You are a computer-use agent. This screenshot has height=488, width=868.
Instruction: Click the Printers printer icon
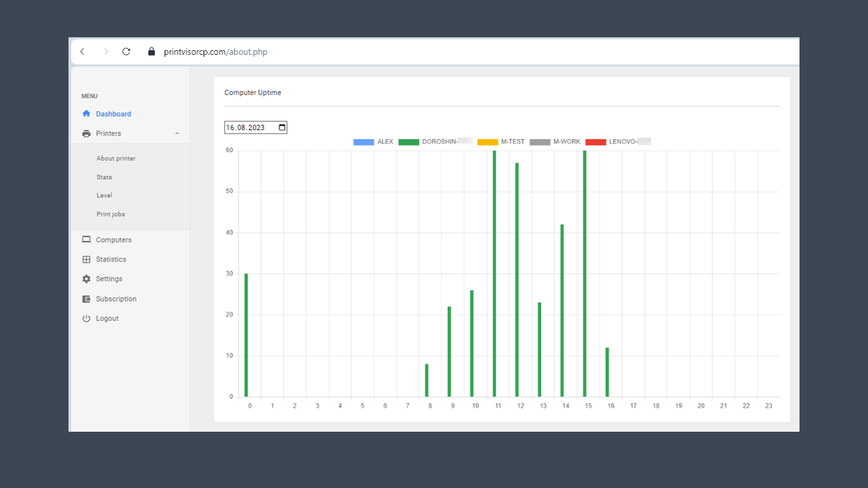(x=86, y=134)
